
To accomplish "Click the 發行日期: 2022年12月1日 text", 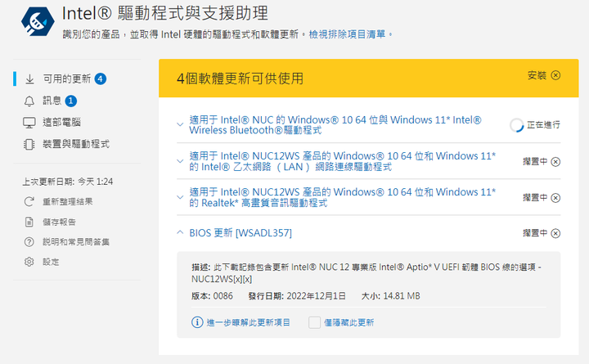I will [297, 296].
